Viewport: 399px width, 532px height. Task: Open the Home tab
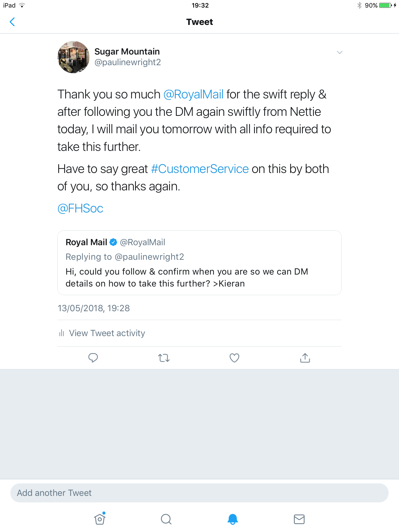[x=100, y=519]
